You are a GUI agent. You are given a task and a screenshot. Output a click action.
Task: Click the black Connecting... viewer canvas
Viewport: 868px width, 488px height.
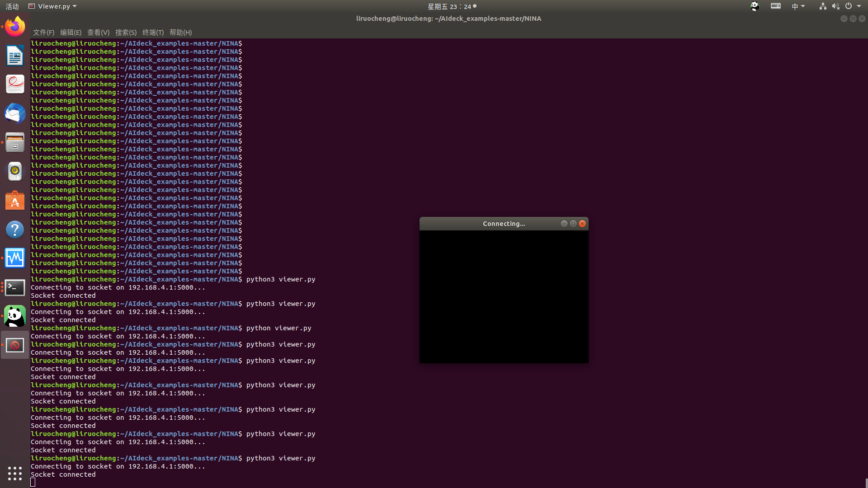[504, 296]
